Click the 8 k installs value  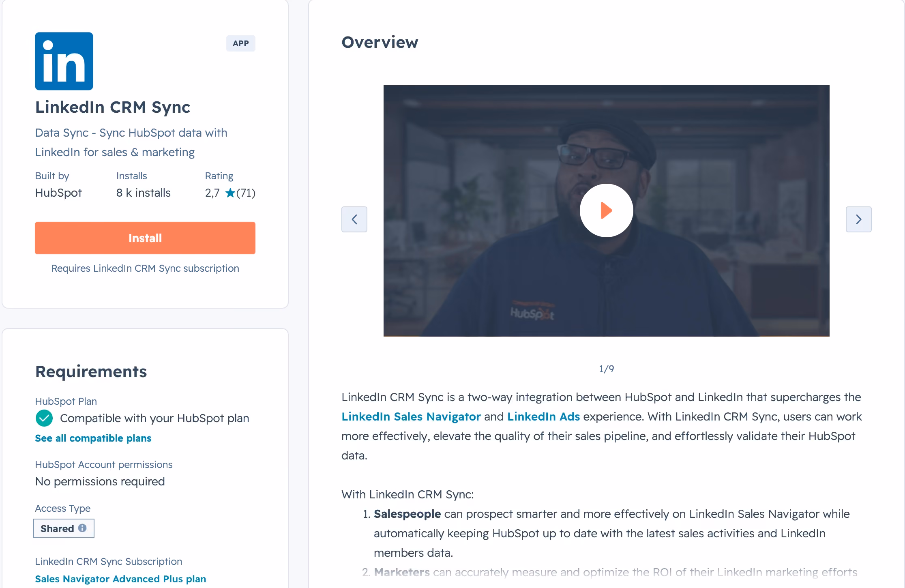[x=144, y=193]
